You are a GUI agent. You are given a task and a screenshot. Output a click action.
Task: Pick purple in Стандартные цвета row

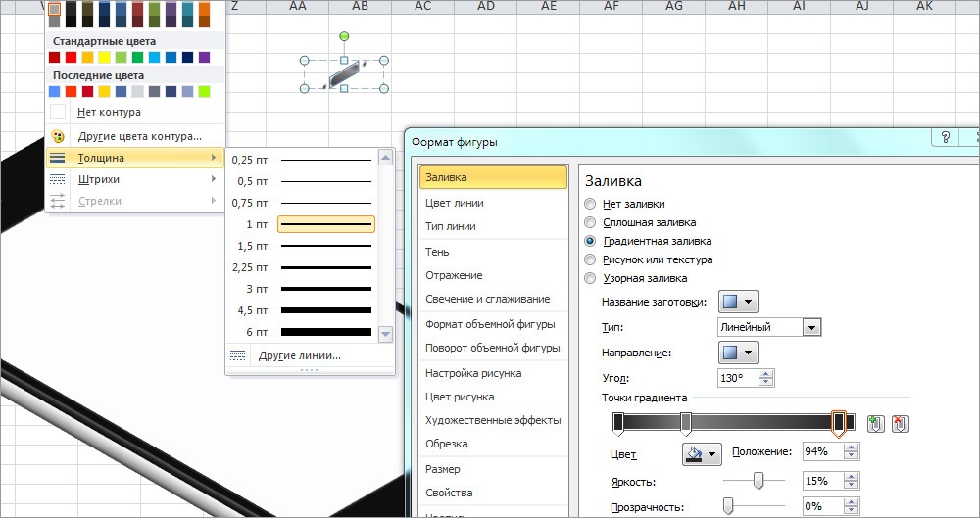[205, 58]
